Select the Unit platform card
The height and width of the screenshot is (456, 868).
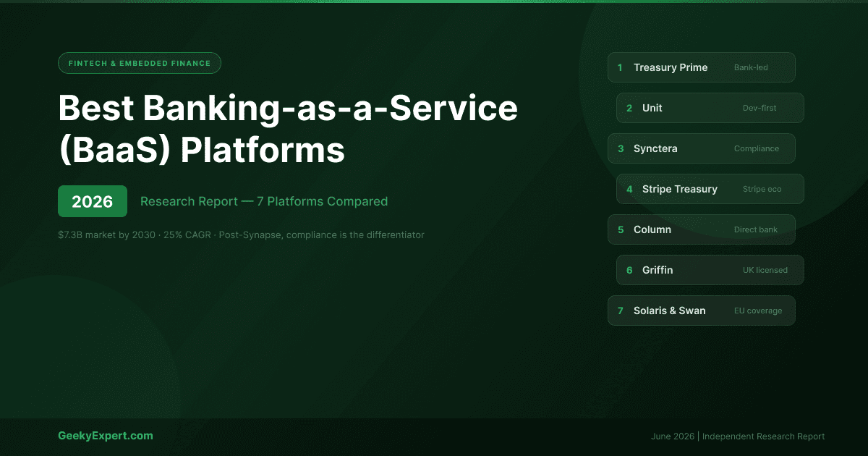(x=710, y=108)
